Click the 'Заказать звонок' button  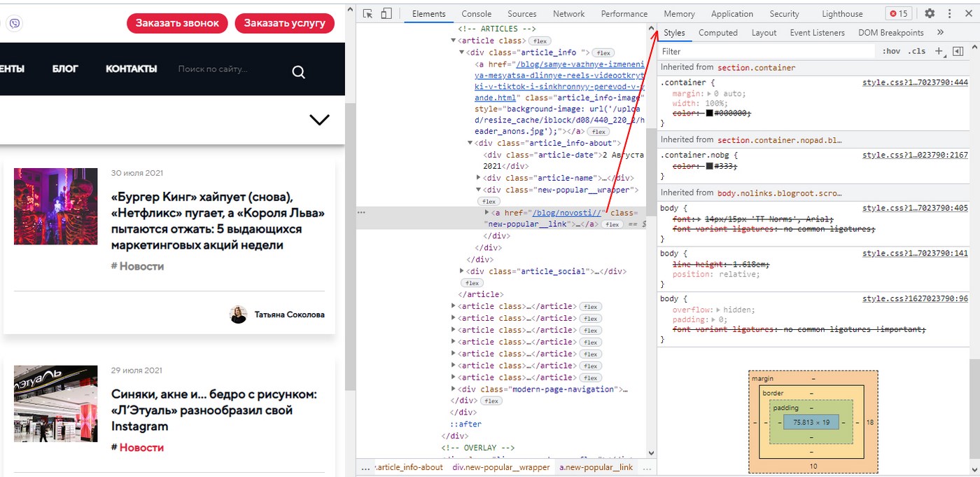click(177, 23)
